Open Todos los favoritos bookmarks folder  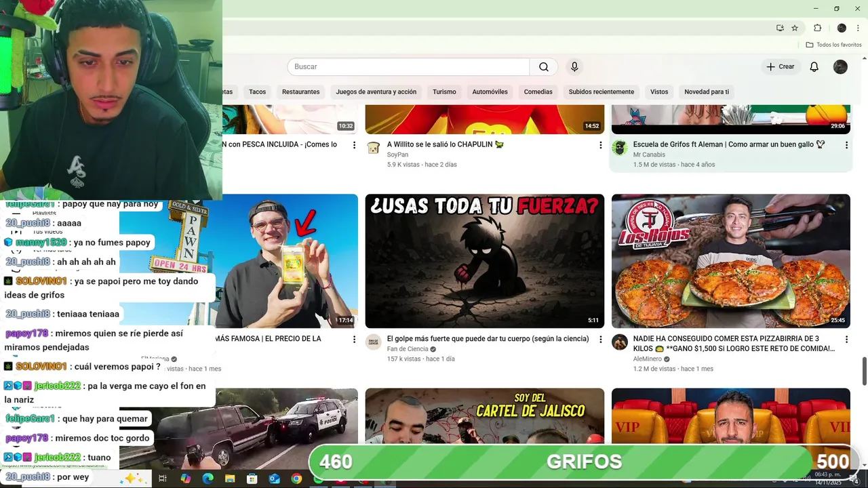coord(833,45)
